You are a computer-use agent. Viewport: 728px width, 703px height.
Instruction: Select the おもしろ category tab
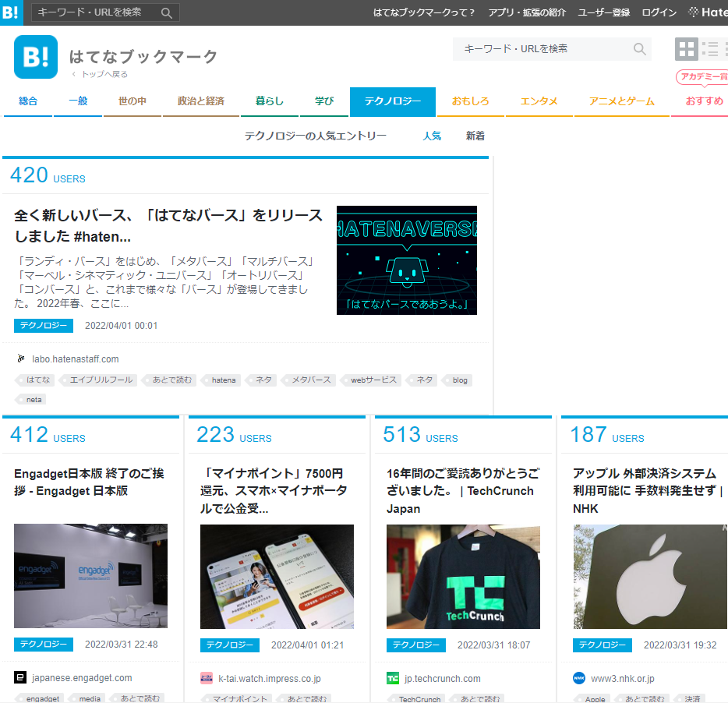(470, 101)
